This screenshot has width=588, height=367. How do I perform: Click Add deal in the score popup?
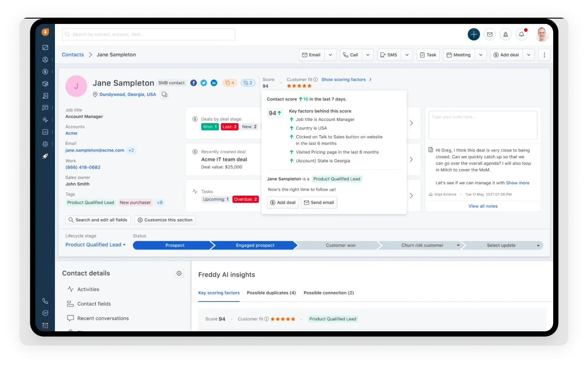(x=283, y=202)
